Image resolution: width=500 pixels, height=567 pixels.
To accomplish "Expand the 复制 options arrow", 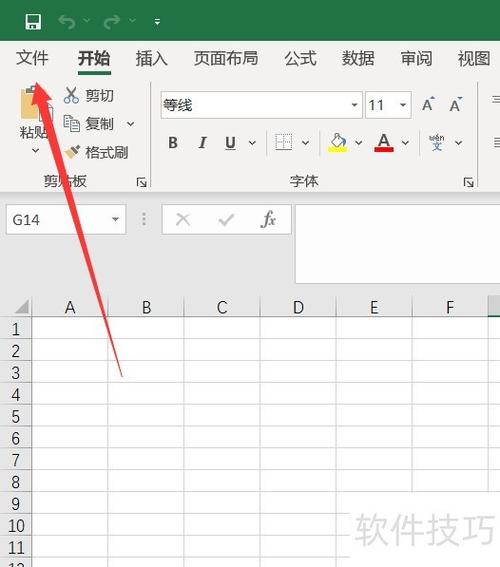I will 131,124.
